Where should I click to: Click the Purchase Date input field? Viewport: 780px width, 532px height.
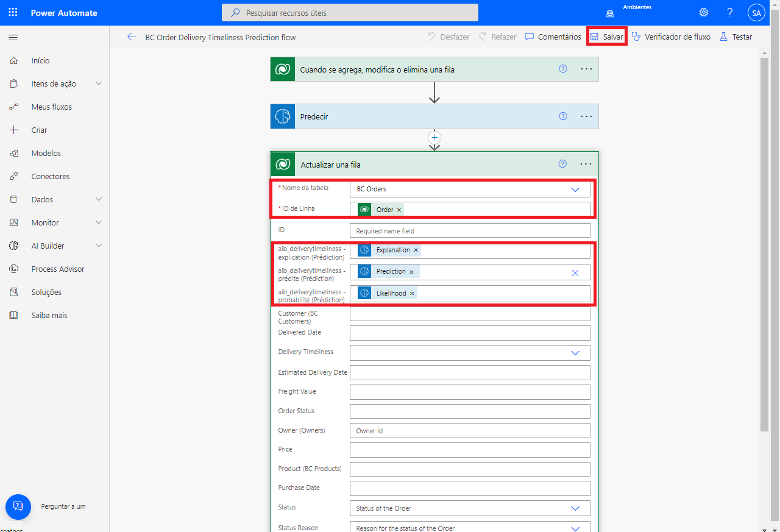coord(470,489)
